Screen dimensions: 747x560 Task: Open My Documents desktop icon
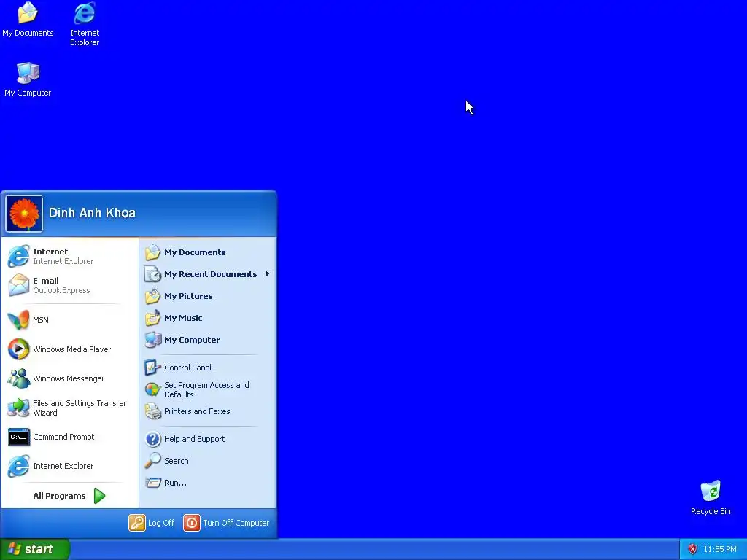pyautogui.click(x=28, y=20)
